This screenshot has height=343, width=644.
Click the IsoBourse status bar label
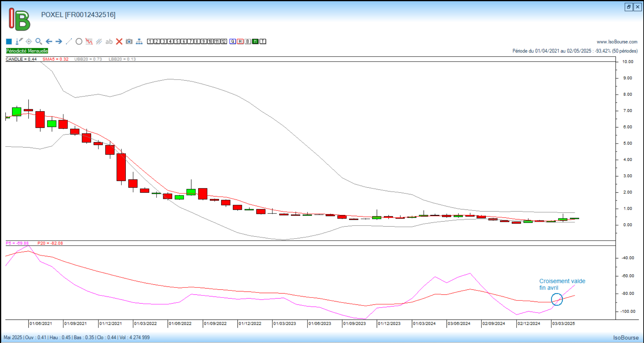point(626,338)
